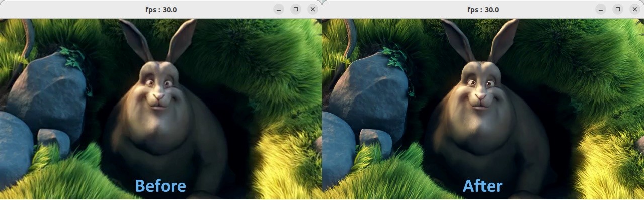Click the left window's fps : 30.0 title
Screen dimensions: 644x200
click(x=161, y=9)
